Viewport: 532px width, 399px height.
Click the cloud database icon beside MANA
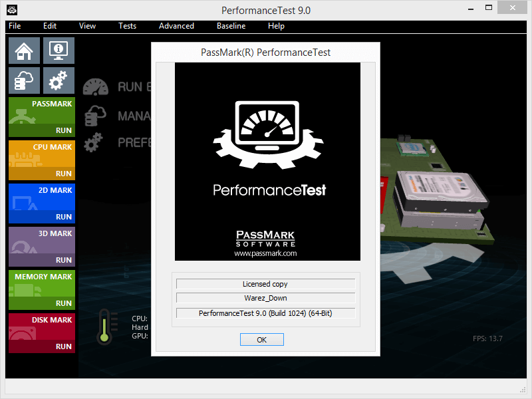coord(95,116)
